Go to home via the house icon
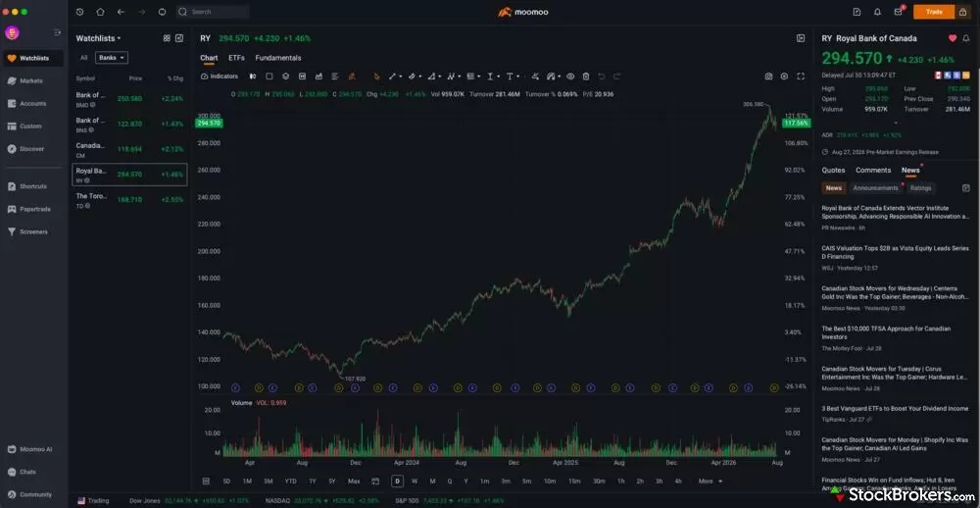This screenshot has width=980, height=508. tap(100, 12)
